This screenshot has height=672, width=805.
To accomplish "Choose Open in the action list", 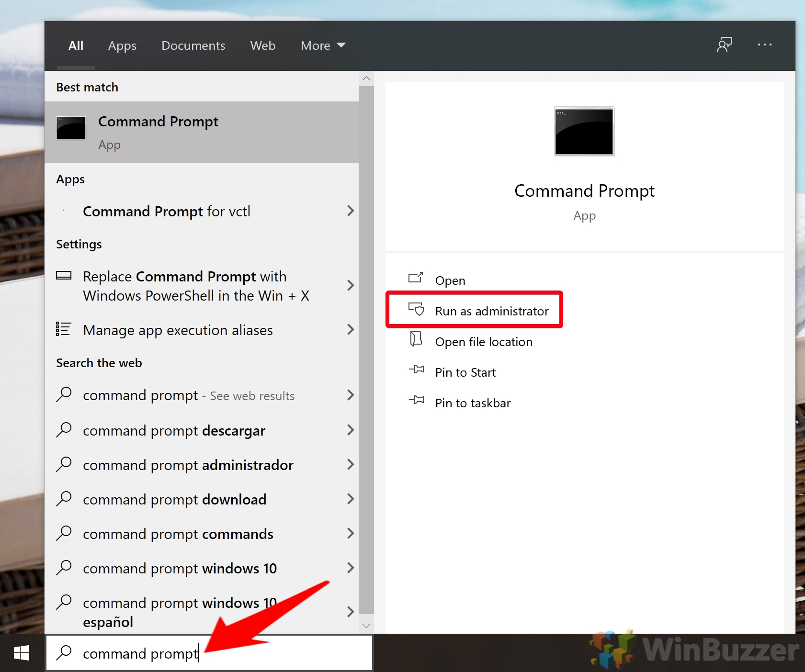I will 450,280.
